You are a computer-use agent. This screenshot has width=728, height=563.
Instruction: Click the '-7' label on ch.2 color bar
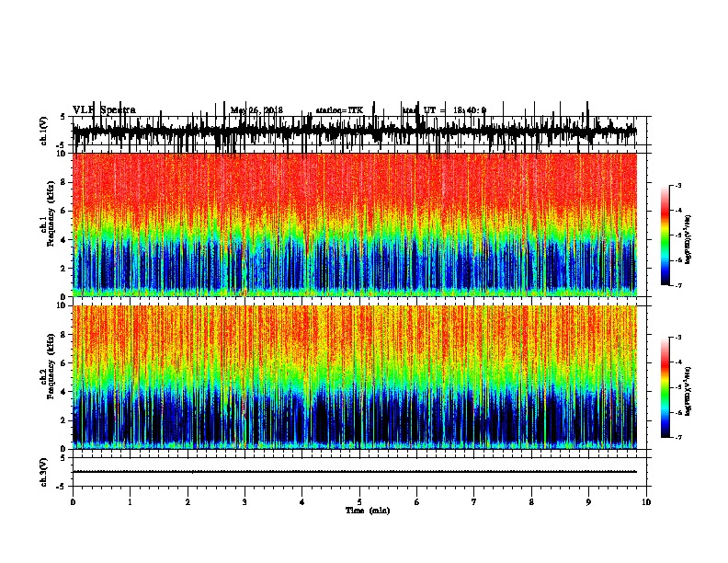tap(677, 438)
